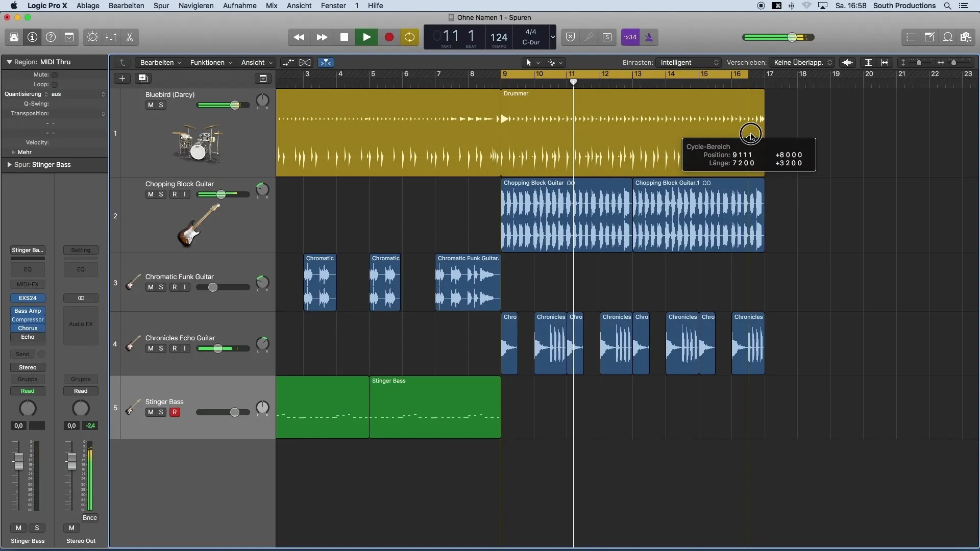The image size is (980, 551).
Task: Open the Mixer faders icon
Action: [x=111, y=37]
